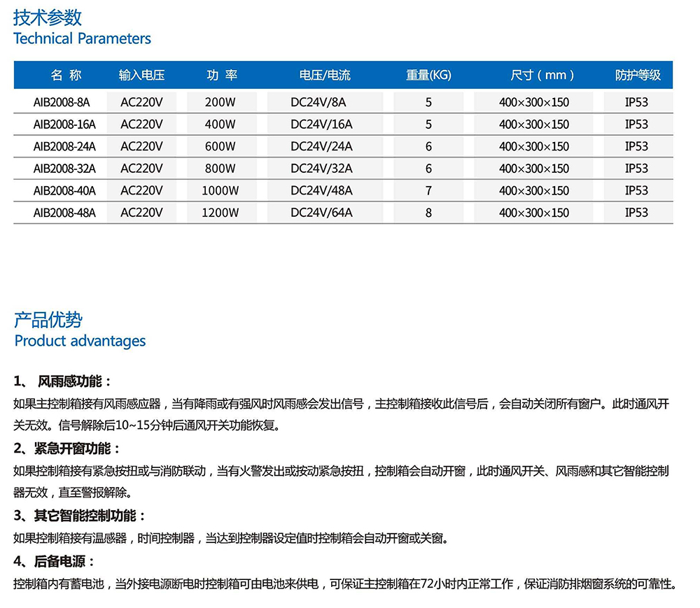
Task: Select the 1200W power cell
Action: [x=220, y=213]
